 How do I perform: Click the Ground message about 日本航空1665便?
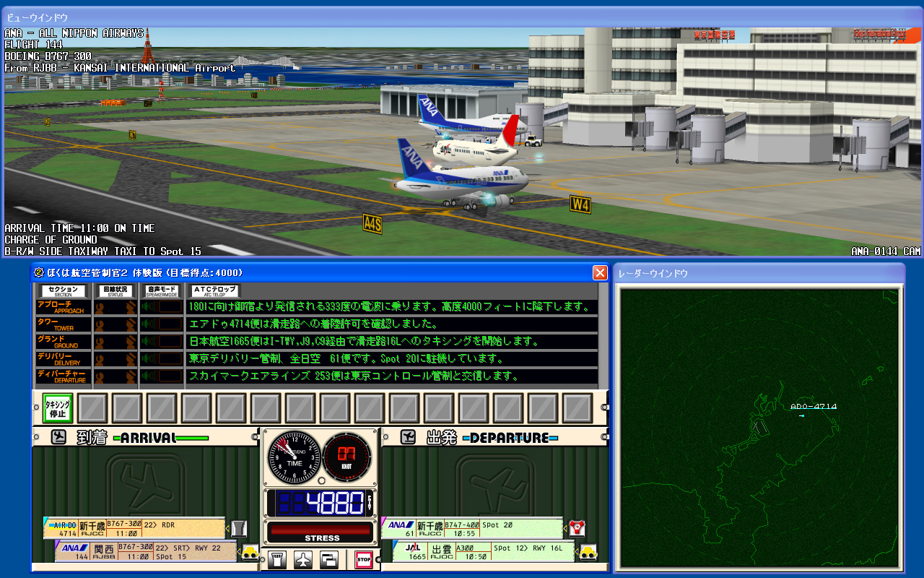(x=391, y=341)
